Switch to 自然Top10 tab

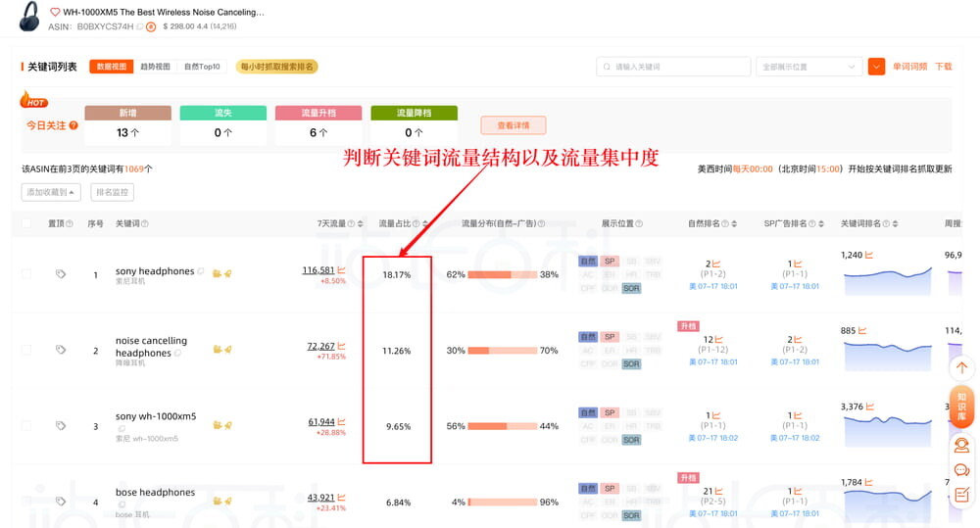click(x=202, y=67)
